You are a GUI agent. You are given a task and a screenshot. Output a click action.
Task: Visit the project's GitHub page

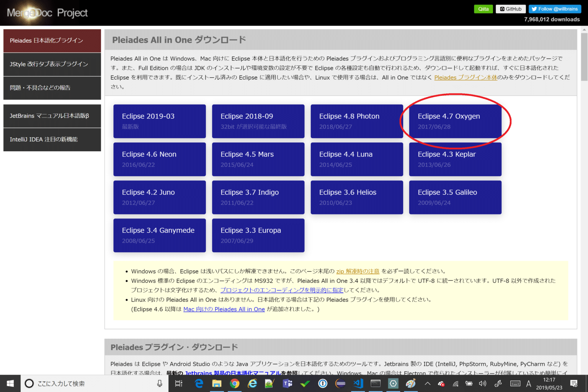coord(510,9)
